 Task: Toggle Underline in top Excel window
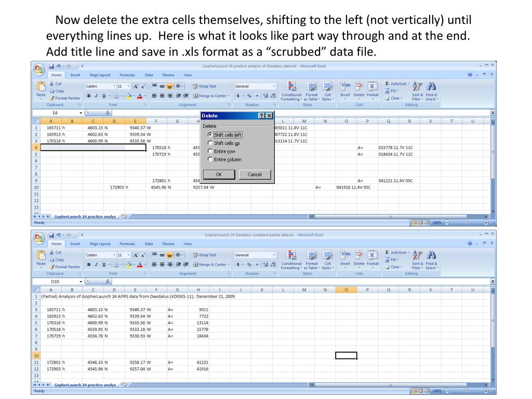(104, 96)
